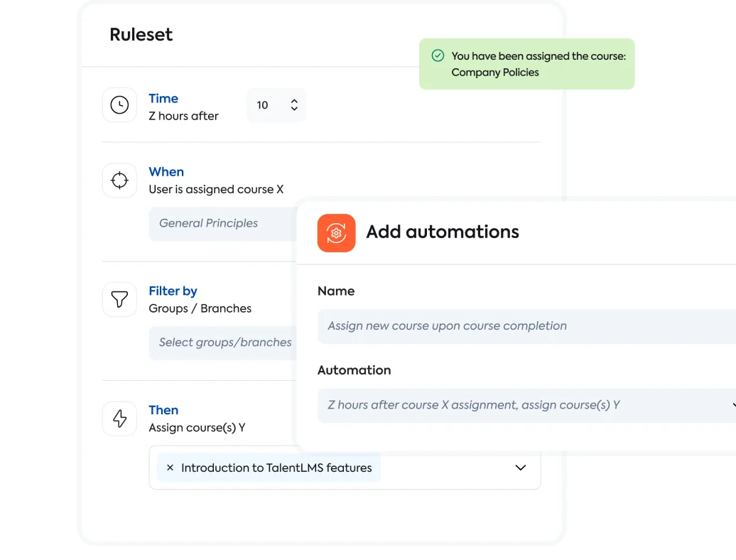
Task: Click the funnel icon beside Filter by
Action: 119,299
